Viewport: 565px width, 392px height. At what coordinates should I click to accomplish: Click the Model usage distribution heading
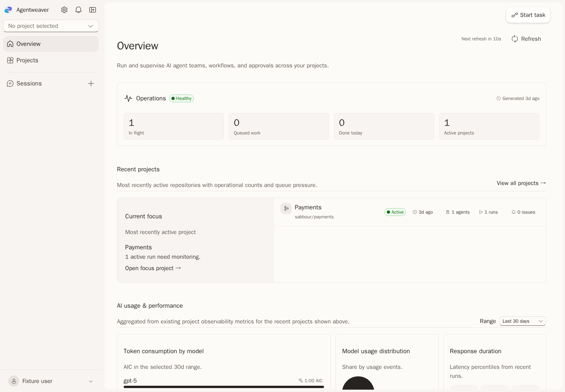(376, 351)
